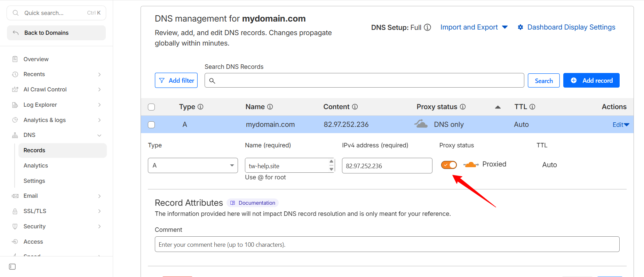Collapse the sidebar with bottom-left icon

point(13,267)
